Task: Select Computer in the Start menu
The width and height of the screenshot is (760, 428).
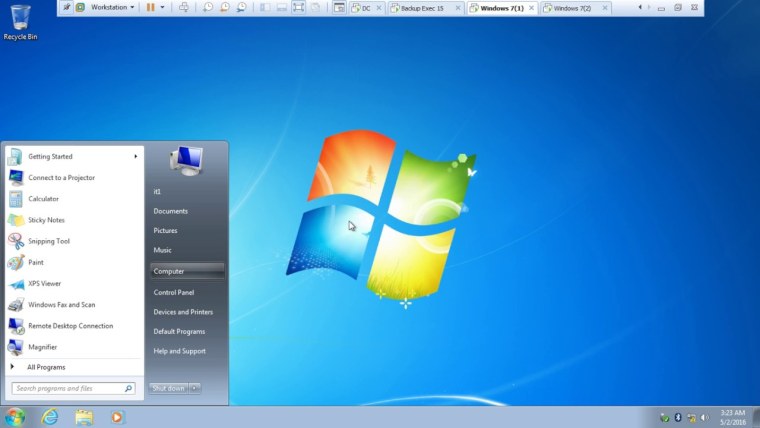Action: [169, 271]
